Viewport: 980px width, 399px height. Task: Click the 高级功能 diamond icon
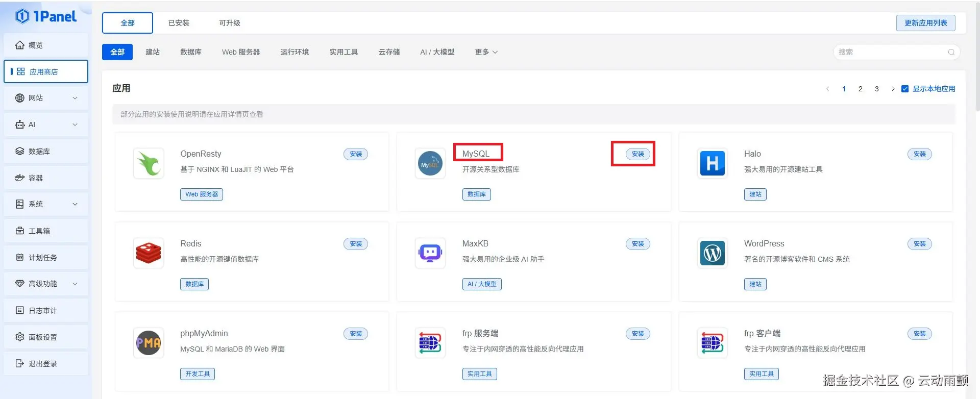[x=20, y=284]
